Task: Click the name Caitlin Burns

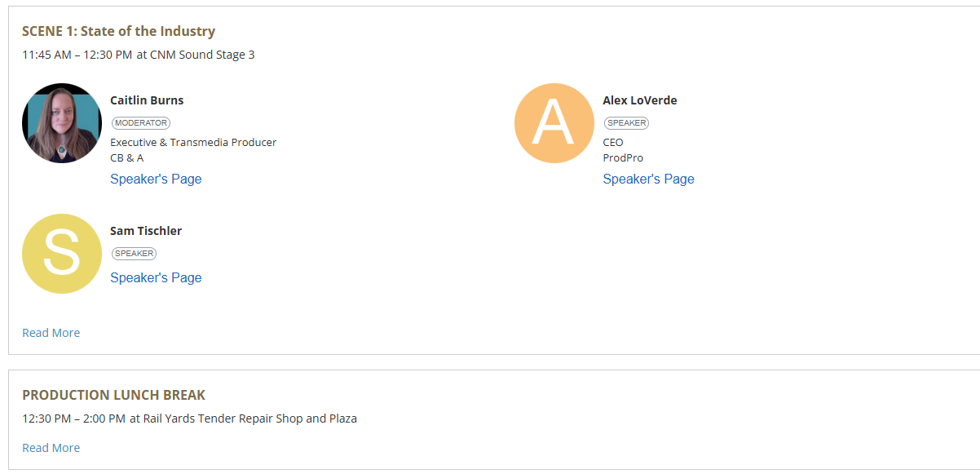Action: click(x=147, y=100)
